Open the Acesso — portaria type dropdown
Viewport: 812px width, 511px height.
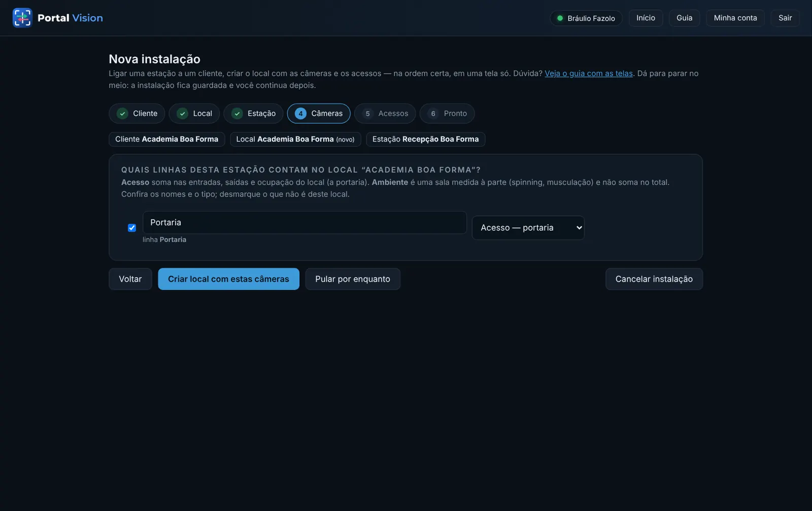pos(528,228)
